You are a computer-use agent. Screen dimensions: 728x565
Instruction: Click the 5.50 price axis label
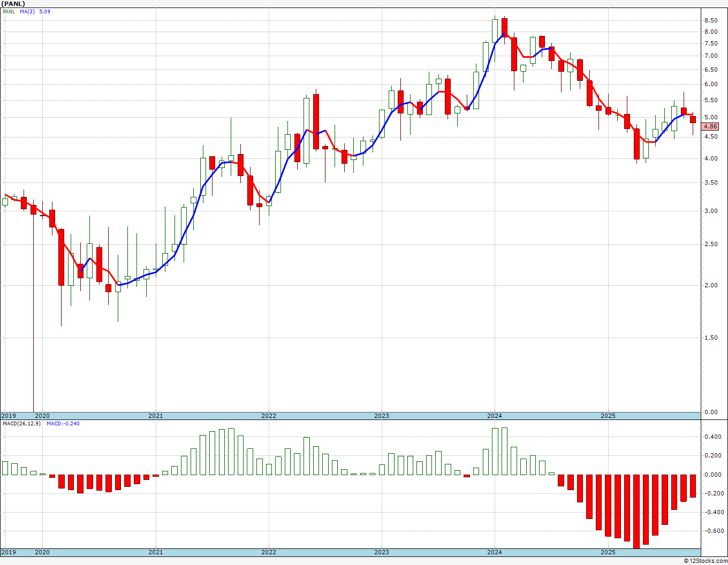coord(711,100)
